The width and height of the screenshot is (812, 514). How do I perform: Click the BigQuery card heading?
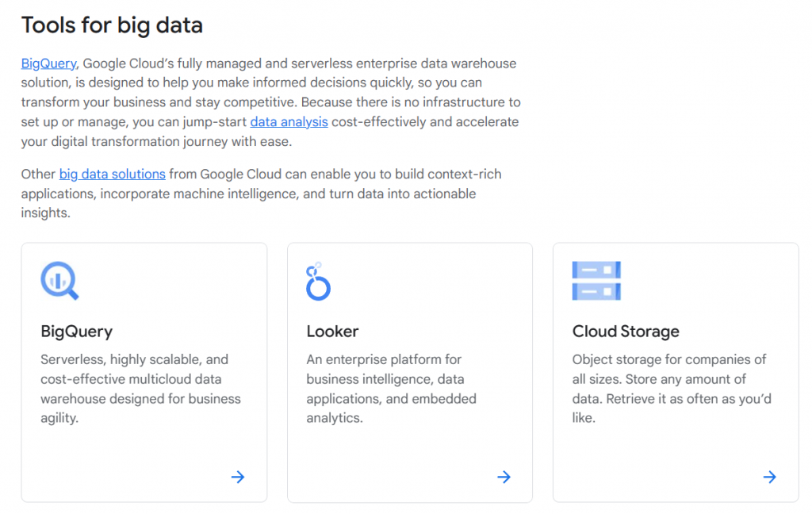[75, 331]
